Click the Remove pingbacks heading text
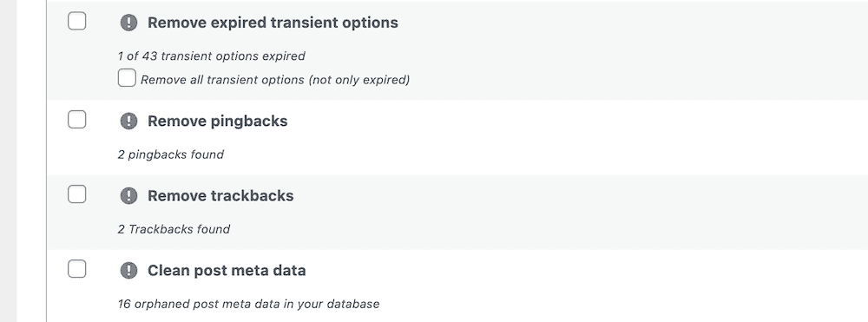 pyautogui.click(x=217, y=122)
